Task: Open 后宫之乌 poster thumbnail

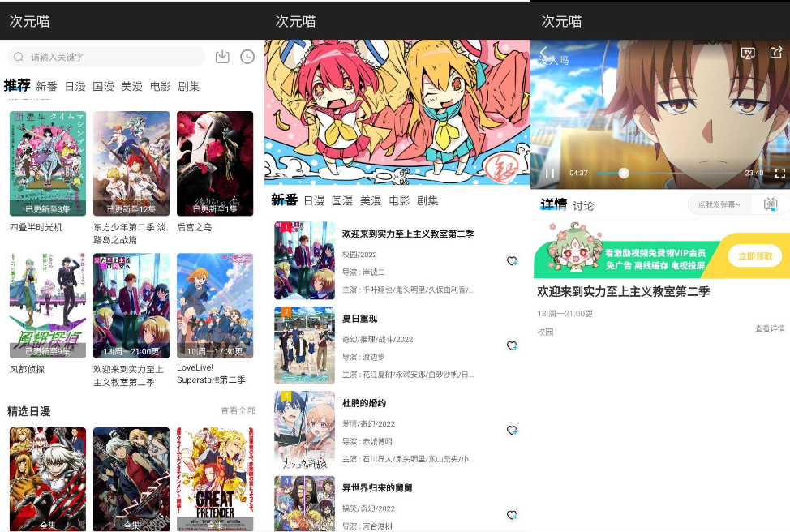Action: coord(215,164)
